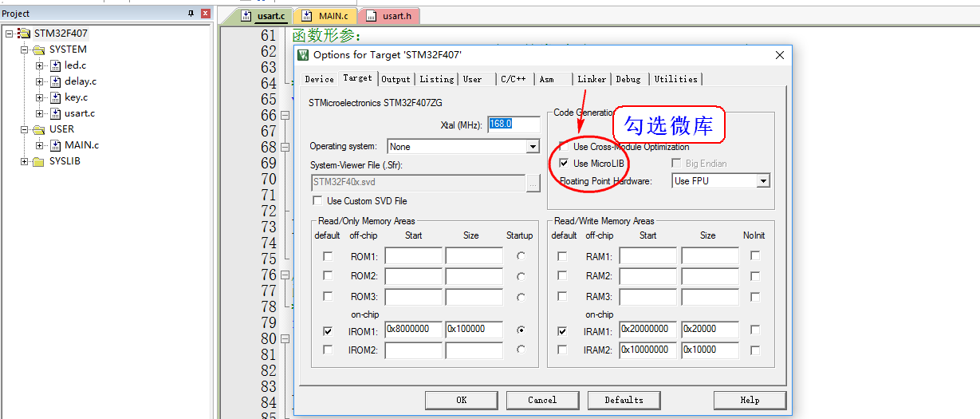Click the Xtal (MHz) input field
The height and width of the screenshot is (419, 980).
click(x=514, y=125)
